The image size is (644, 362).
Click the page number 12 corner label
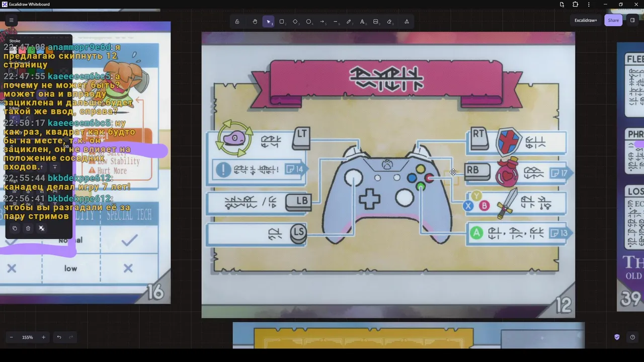tap(563, 305)
